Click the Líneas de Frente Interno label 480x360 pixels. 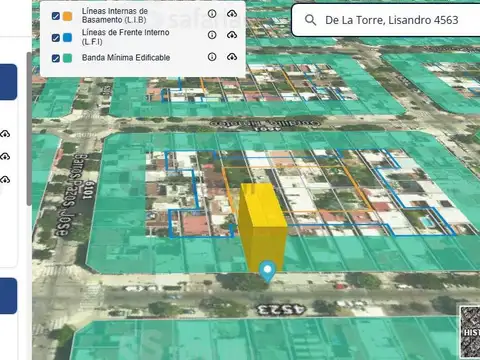click(125, 37)
